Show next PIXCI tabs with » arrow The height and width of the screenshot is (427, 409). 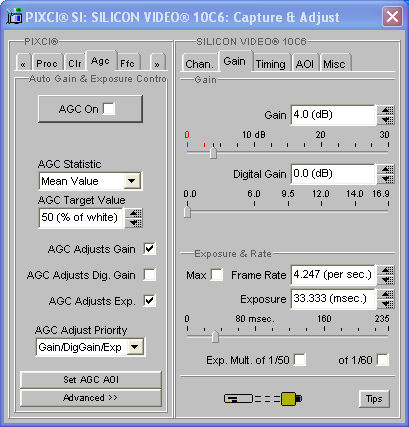157,63
